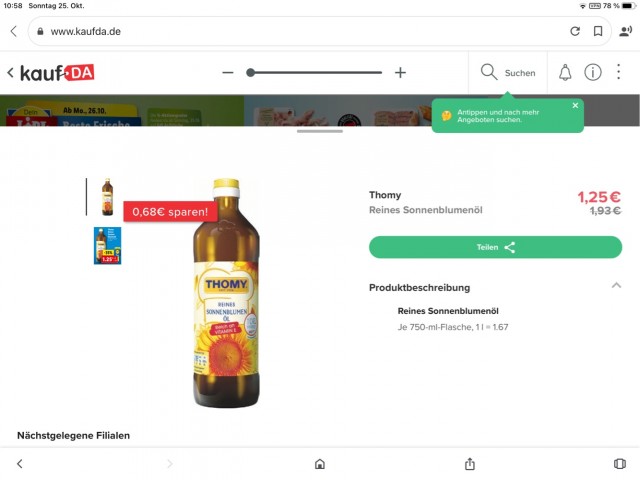Reload the page with the refresh icon
The width and height of the screenshot is (640, 480).
coord(575,31)
